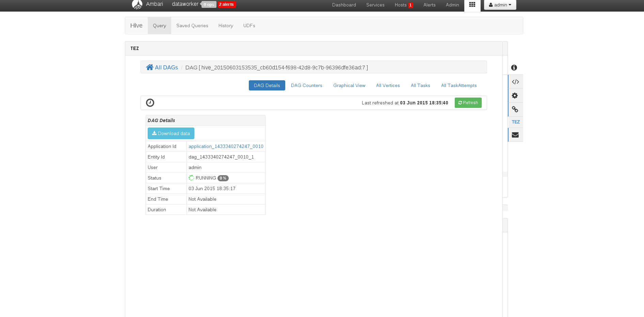Open the notifications envelope icon
The width and height of the screenshot is (644, 317).
(x=515, y=135)
